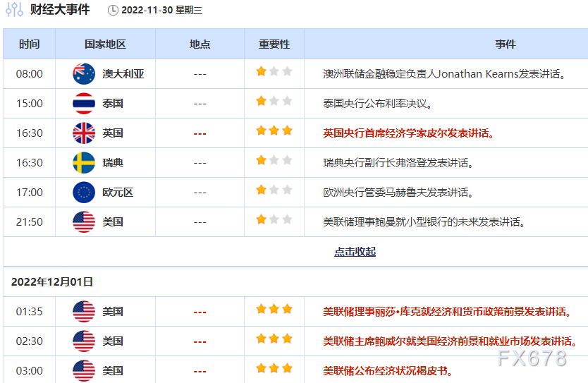588x383 pixels.
Task: Click the Eurozone flag icon
Action: pyautogui.click(x=84, y=193)
